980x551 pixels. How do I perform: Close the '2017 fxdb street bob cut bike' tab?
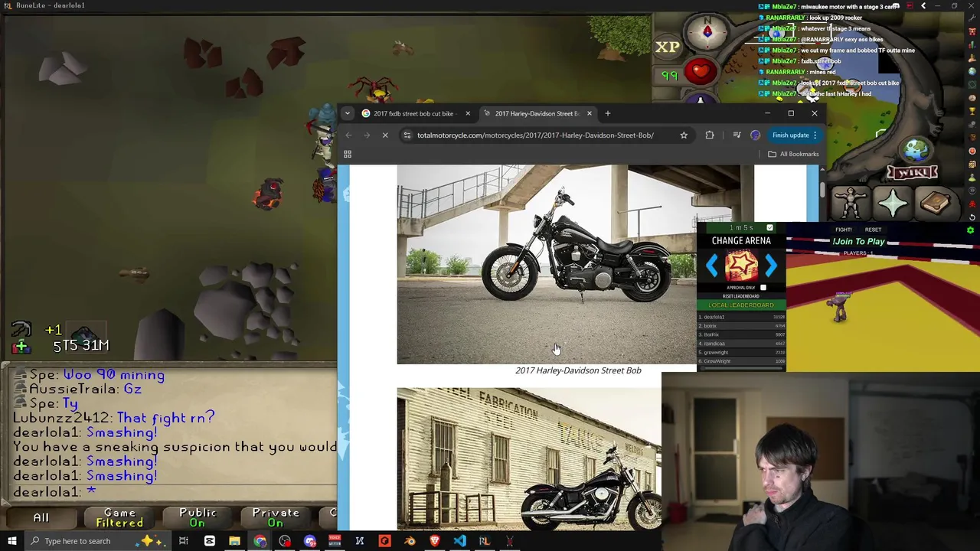click(468, 113)
